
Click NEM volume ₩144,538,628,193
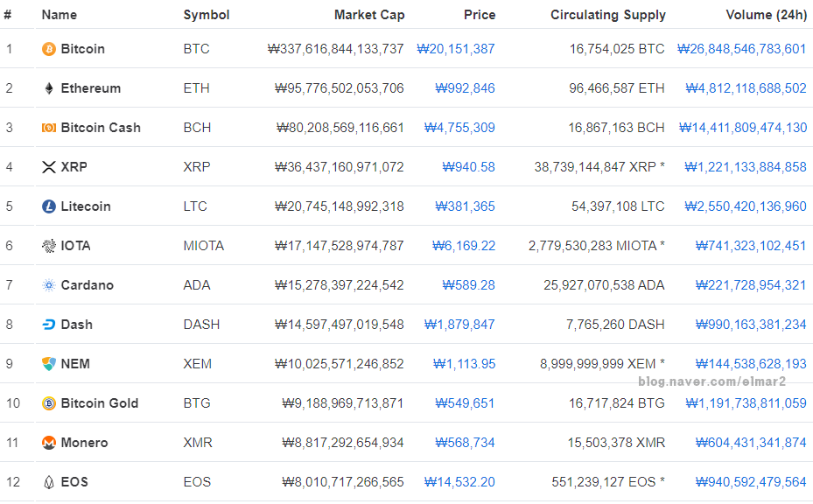[751, 365]
